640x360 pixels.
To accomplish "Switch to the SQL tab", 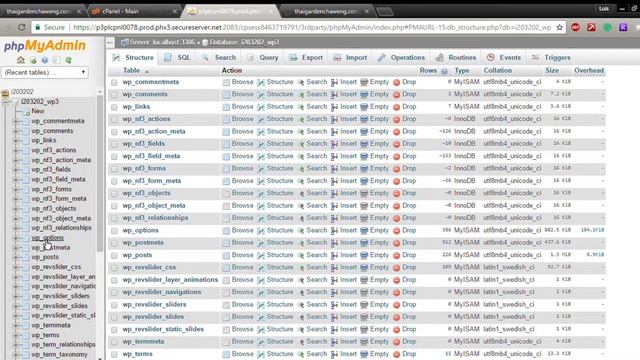I will (x=178, y=58).
